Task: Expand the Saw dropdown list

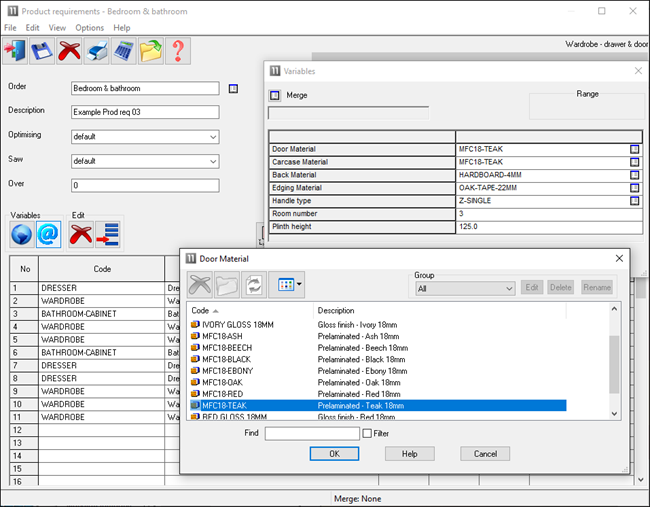Action: coord(144,161)
